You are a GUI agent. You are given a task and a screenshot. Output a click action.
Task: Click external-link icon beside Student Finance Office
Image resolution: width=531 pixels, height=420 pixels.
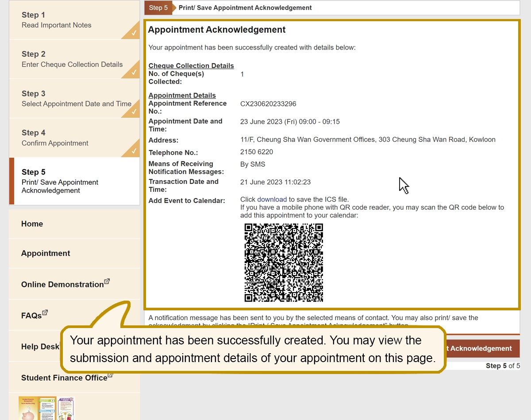pos(110,375)
